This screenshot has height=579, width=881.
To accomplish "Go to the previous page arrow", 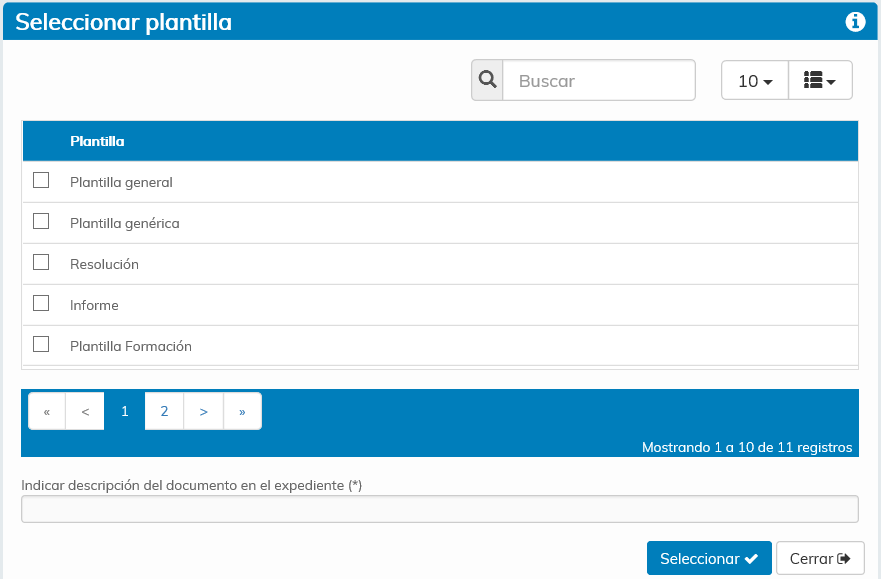I will [x=85, y=411].
